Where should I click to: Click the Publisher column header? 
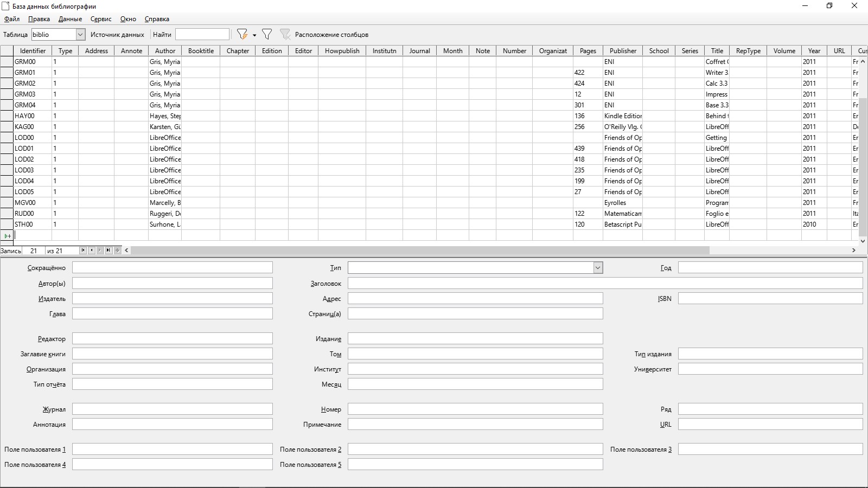[623, 51]
